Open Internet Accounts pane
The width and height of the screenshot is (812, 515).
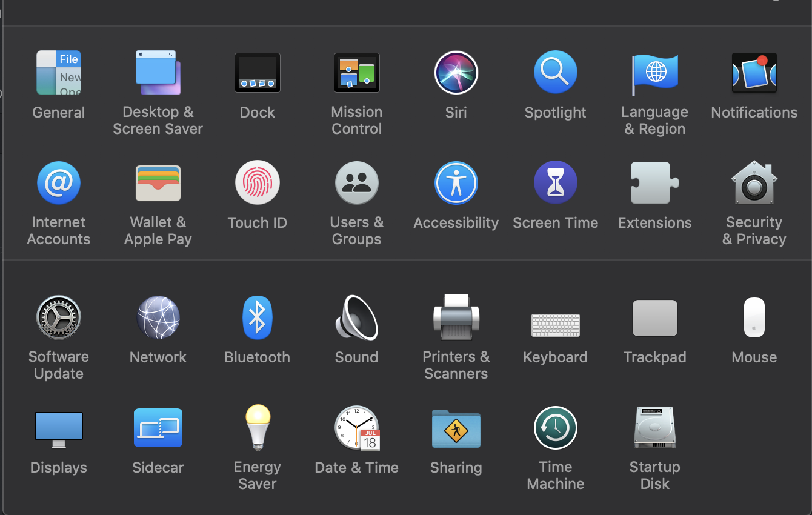tap(59, 183)
